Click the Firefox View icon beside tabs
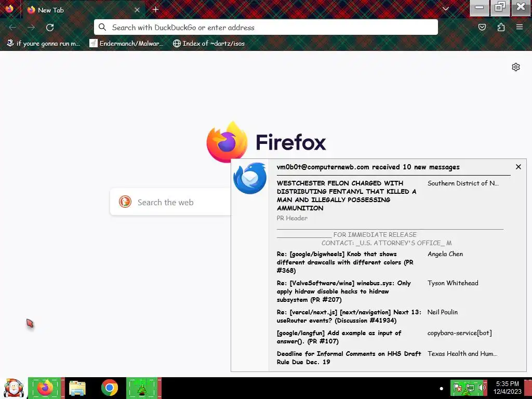Viewport: 532px width, 399px height. point(9,9)
